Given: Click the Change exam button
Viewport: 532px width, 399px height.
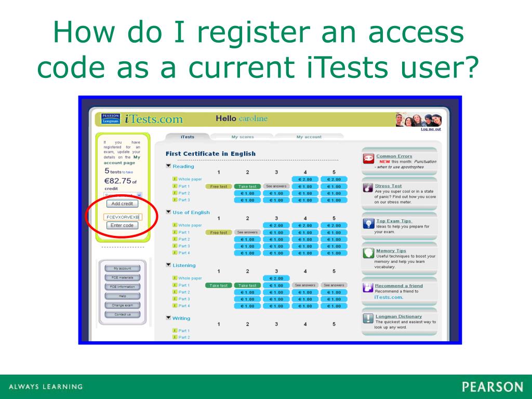Looking at the screenshot, I should (x=123, y=305).
